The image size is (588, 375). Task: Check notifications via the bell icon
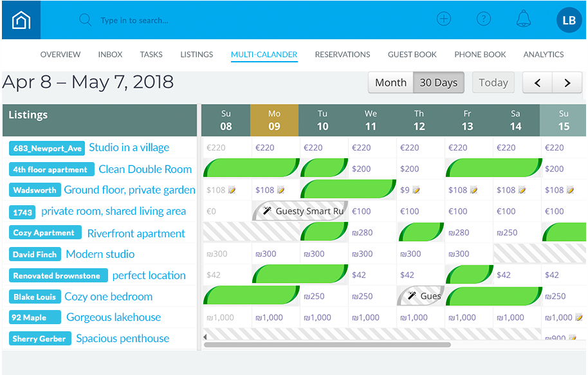tap(523, 19)
